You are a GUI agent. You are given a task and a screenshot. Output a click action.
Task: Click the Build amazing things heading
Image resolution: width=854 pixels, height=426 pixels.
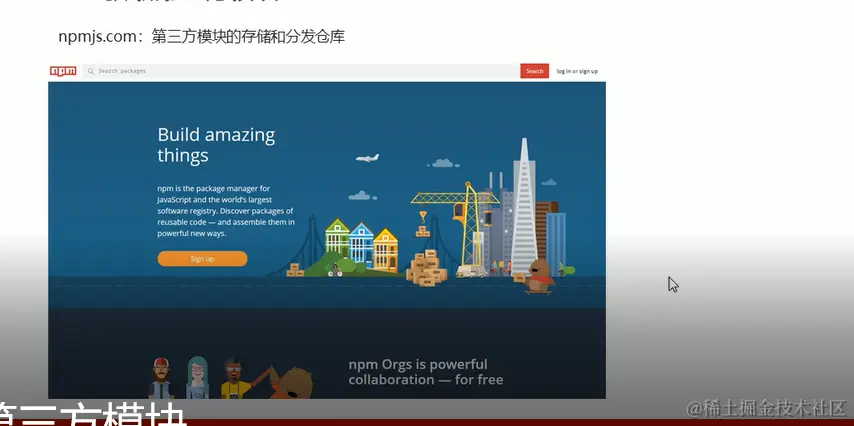coord(216,145)
